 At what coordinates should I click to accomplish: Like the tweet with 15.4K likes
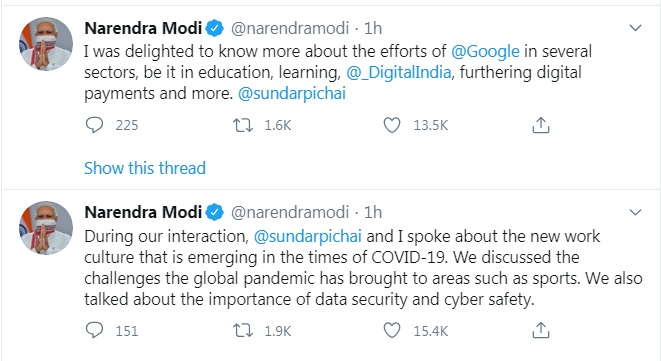392,330
